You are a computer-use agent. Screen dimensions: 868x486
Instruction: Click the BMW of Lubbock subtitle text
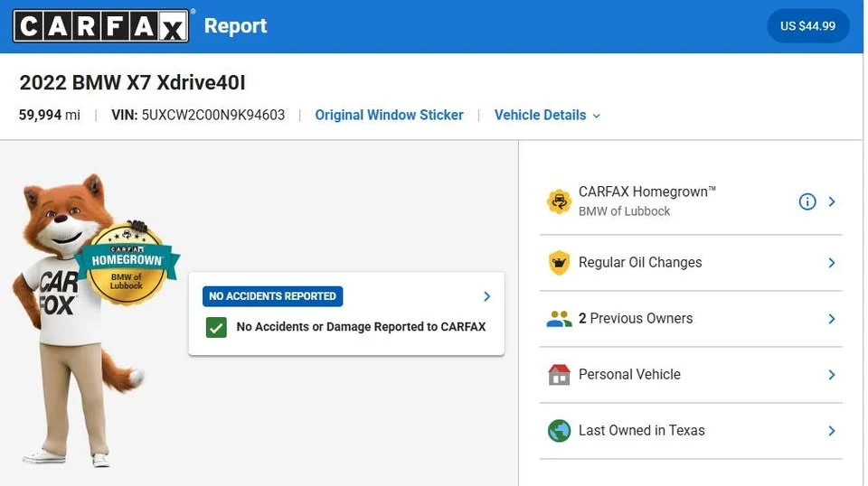tap(624, 211)
